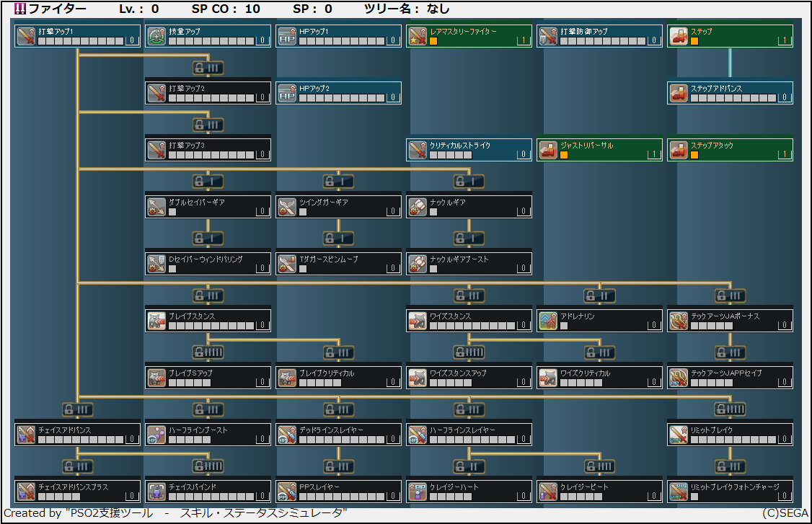
Task: Select the ブレイブSアップ skill icon
Action: pyautogui.click(x=156, y=378)
